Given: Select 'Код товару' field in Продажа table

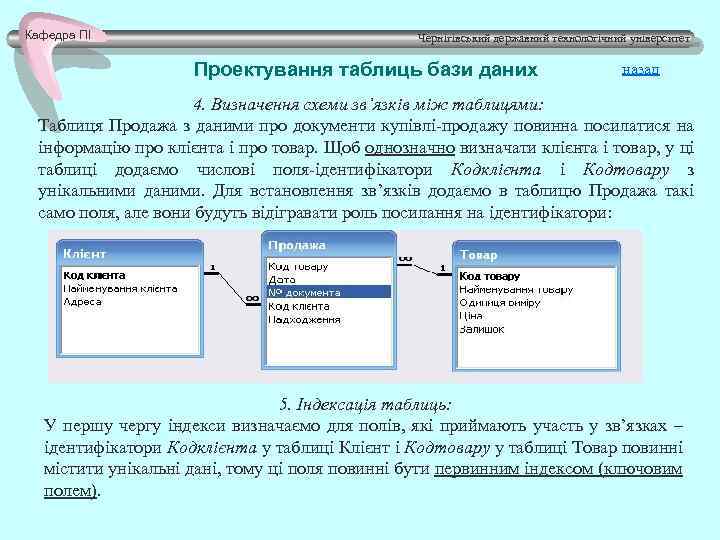Looking at the screenshot, I should [298, 266].
